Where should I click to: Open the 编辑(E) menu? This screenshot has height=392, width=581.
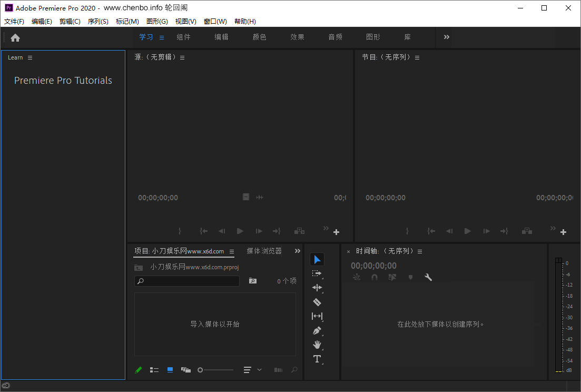42,22
